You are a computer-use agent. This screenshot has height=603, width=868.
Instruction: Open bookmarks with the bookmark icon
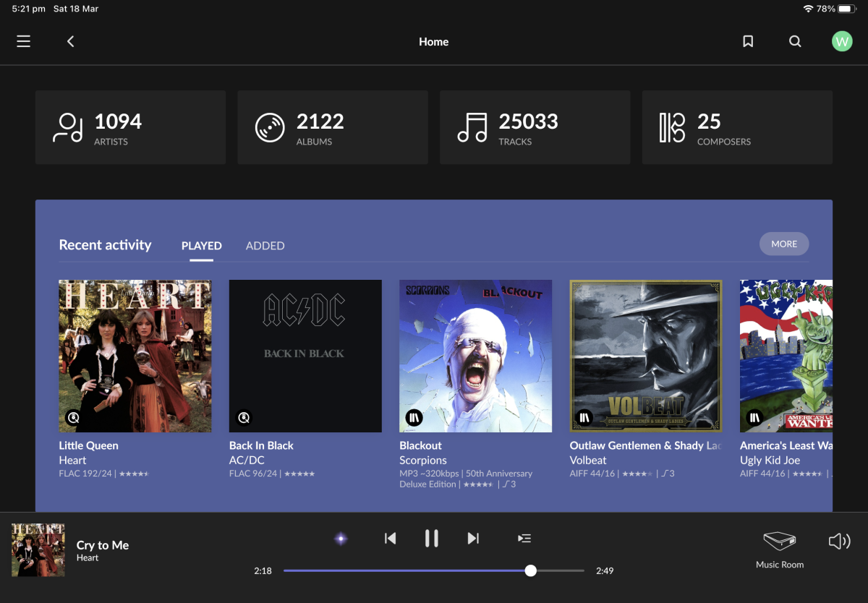coord(748,41)
